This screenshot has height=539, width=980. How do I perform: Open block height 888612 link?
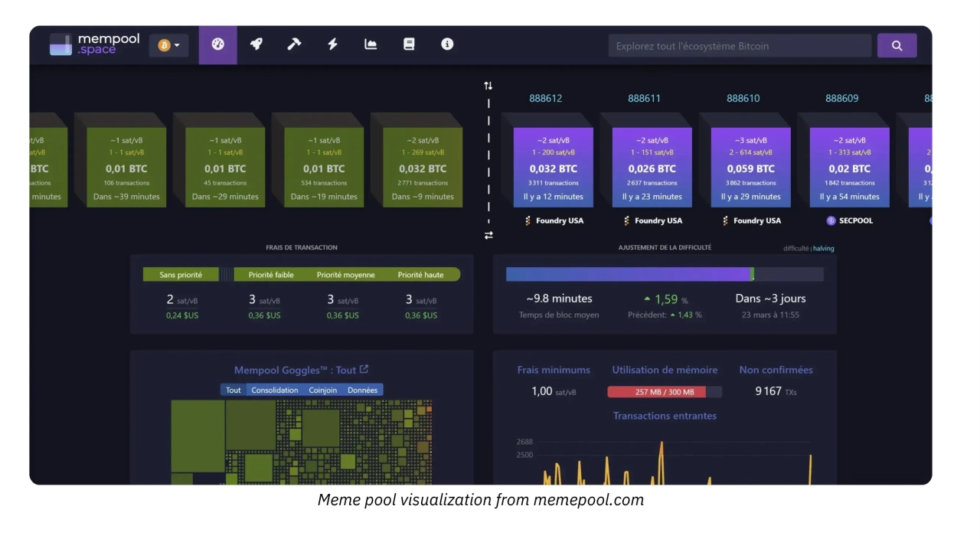[545, 98]
